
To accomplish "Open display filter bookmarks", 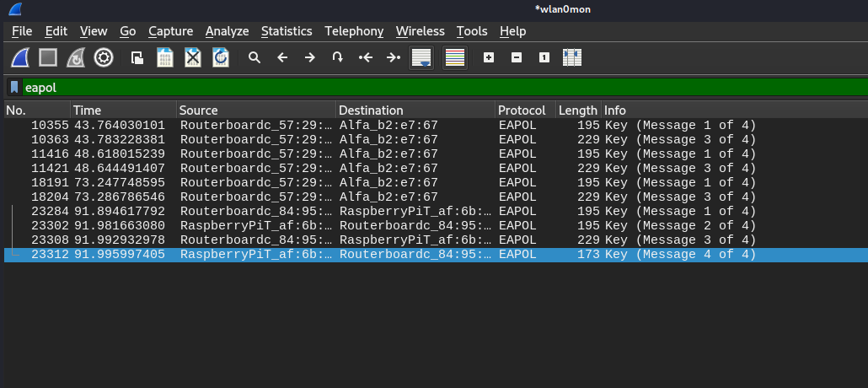I will (14, 88).
